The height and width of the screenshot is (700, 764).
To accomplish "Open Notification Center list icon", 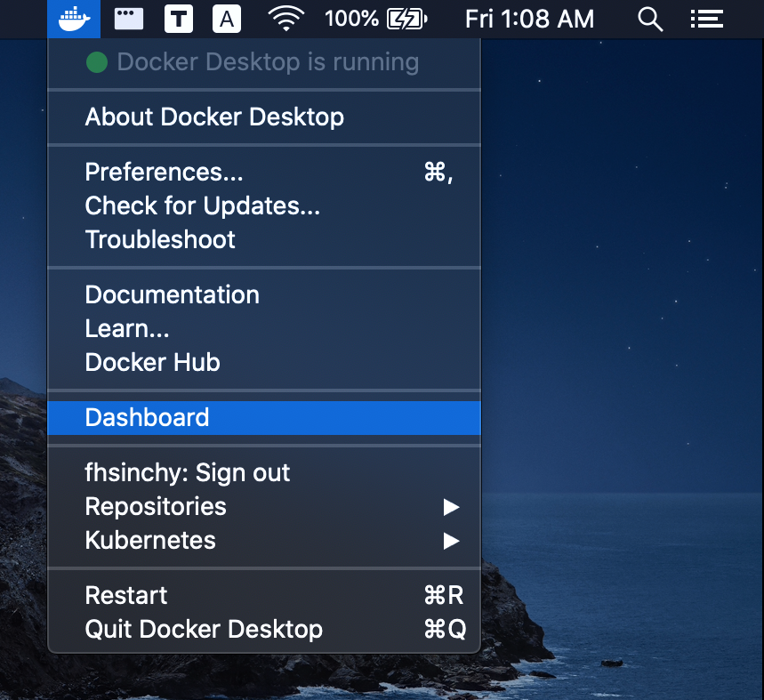I will pos(706,19).
